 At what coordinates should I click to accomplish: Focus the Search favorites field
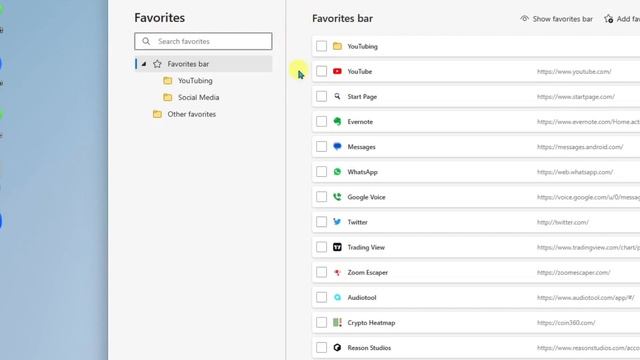[x=203, y=41]
